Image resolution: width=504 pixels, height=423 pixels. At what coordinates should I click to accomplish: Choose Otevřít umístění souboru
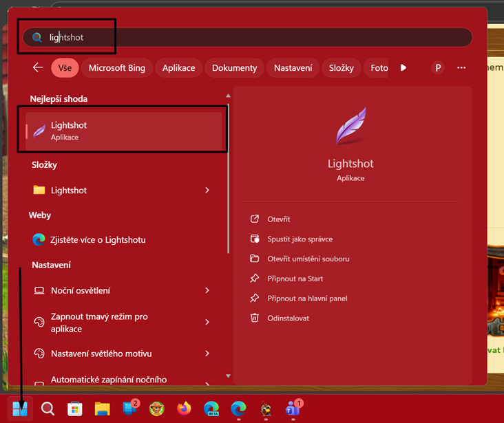click(x=308, y=259)
